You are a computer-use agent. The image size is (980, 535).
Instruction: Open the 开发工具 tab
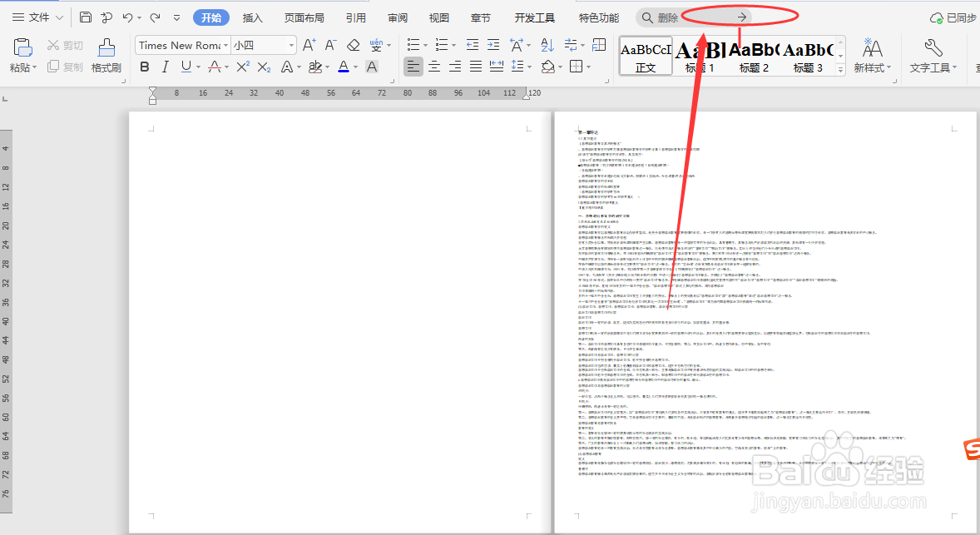[534, 17]
